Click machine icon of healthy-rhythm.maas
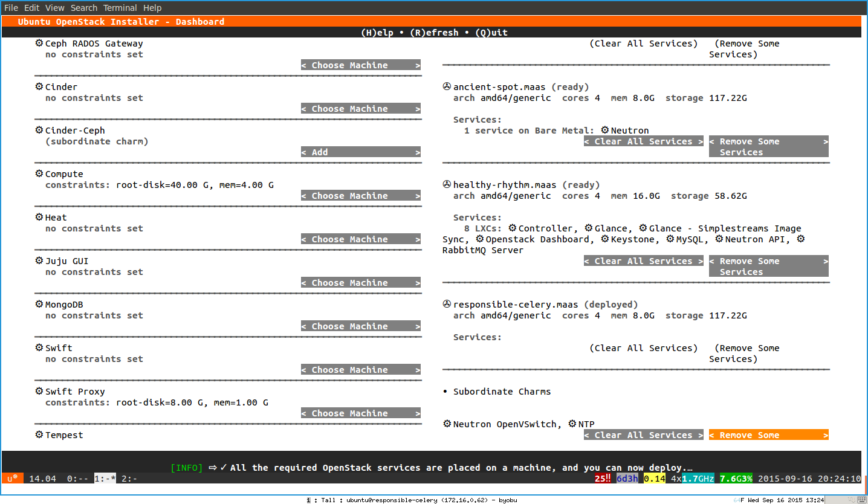Image resolution: width=868 pixels, height=504 pixels. [447, 185]
